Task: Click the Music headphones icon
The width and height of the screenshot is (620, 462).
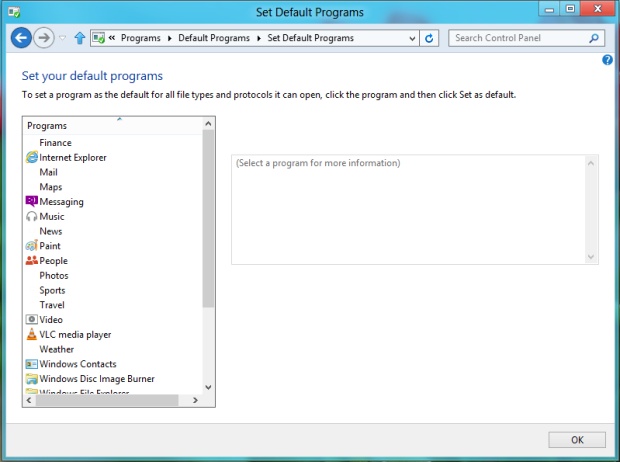Action: (x=32, y=217)
